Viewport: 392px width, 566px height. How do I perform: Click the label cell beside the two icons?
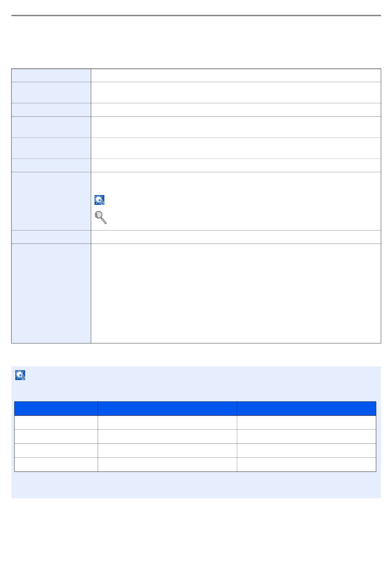pos(51,201)
